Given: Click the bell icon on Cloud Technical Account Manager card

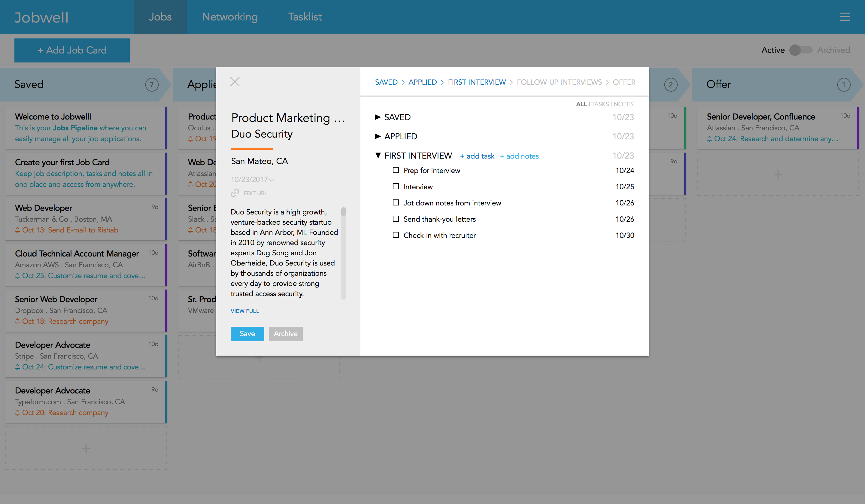Looking at the screenshot, I should point(17,276).
